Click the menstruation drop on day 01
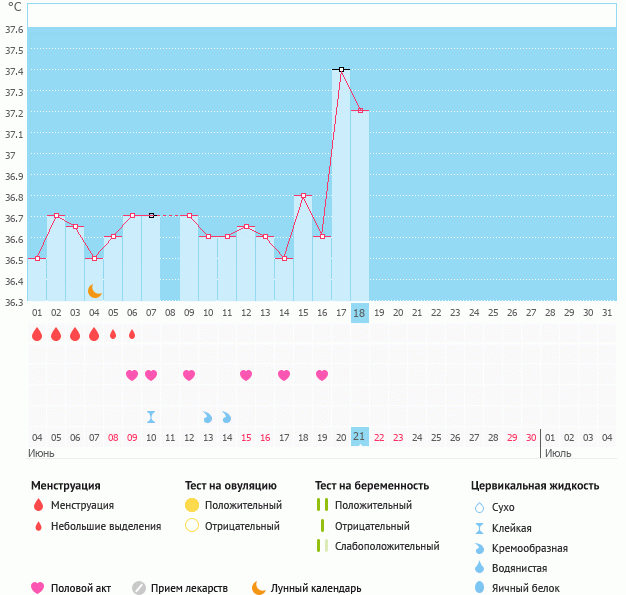The height and width of the screenshot is (595, 626). coord(37,334)
